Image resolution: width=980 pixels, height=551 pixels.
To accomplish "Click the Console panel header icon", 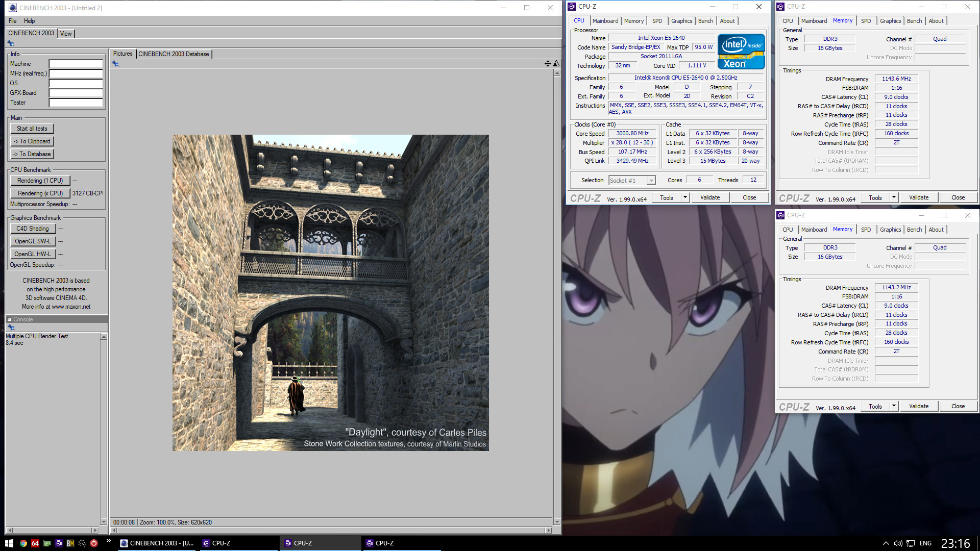I will [x=9, y=319].
